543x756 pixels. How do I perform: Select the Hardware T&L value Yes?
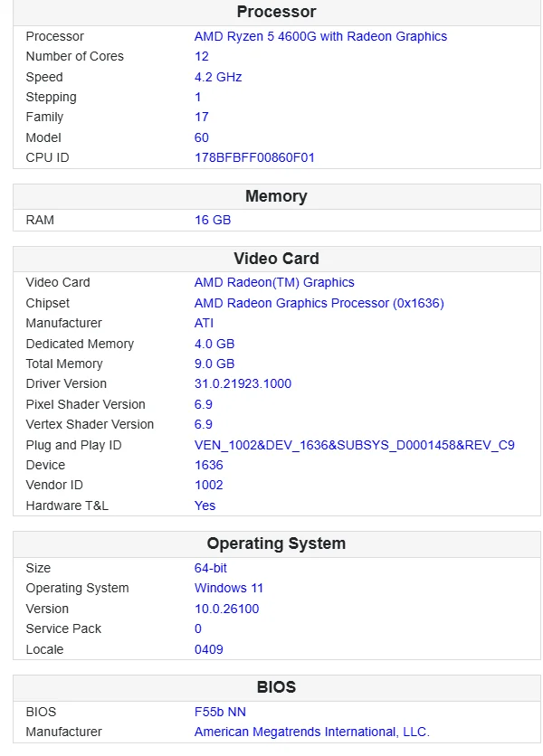click(205, 506)
